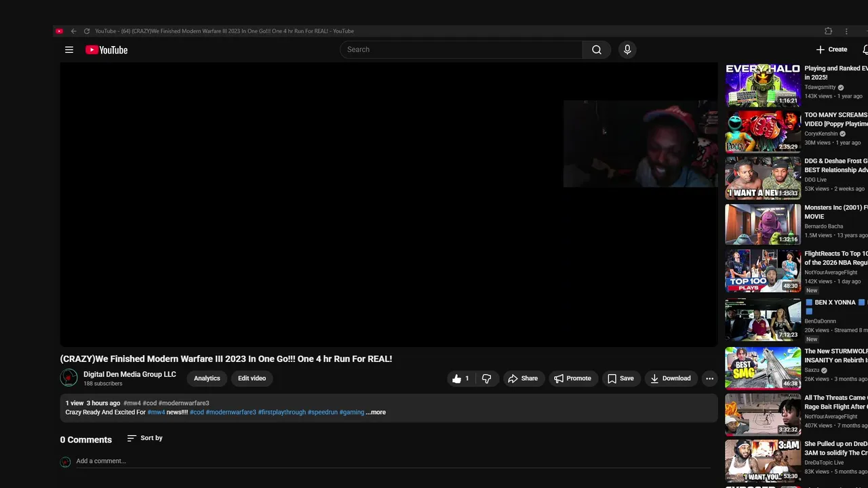The height and width of the screenshot is (488, 868).
Task: Click 'All The Threats Came' video title
Action: (x=836, y=402)
